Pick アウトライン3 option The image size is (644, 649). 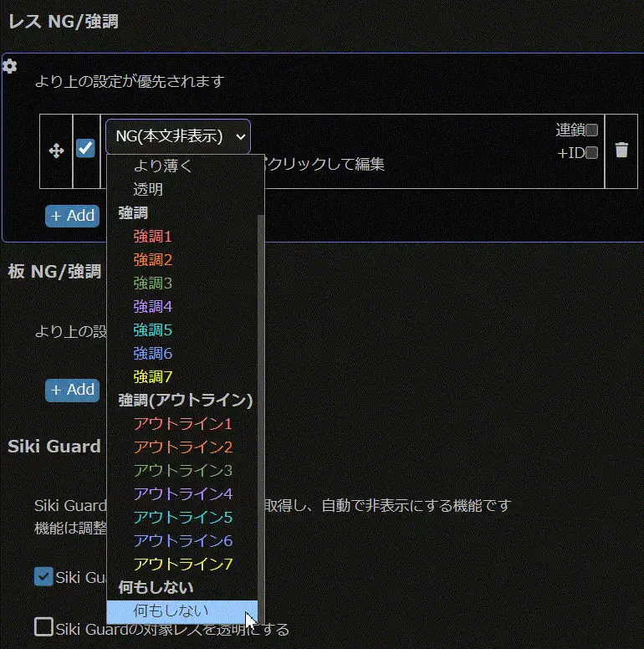(x=182, y=470)
